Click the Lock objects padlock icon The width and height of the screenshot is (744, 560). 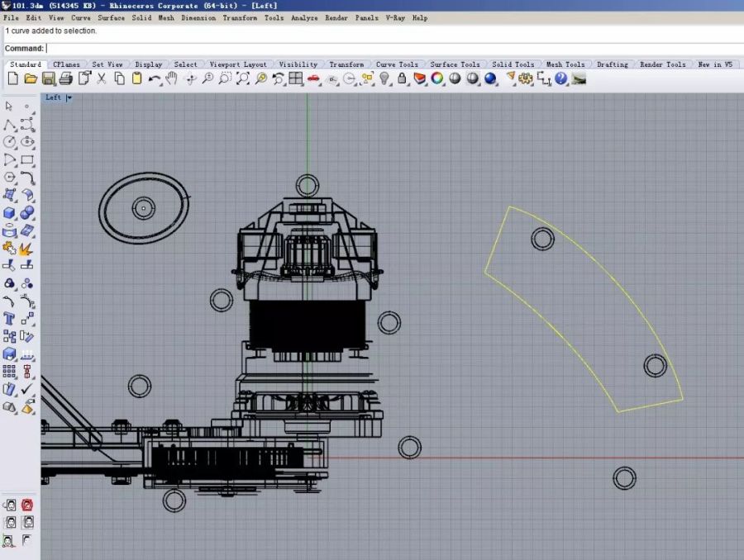402,78
